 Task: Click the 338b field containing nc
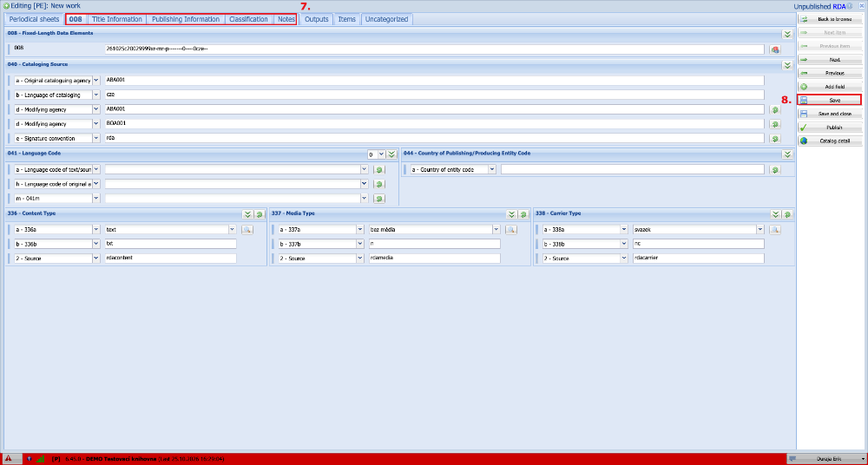[699, 244]
